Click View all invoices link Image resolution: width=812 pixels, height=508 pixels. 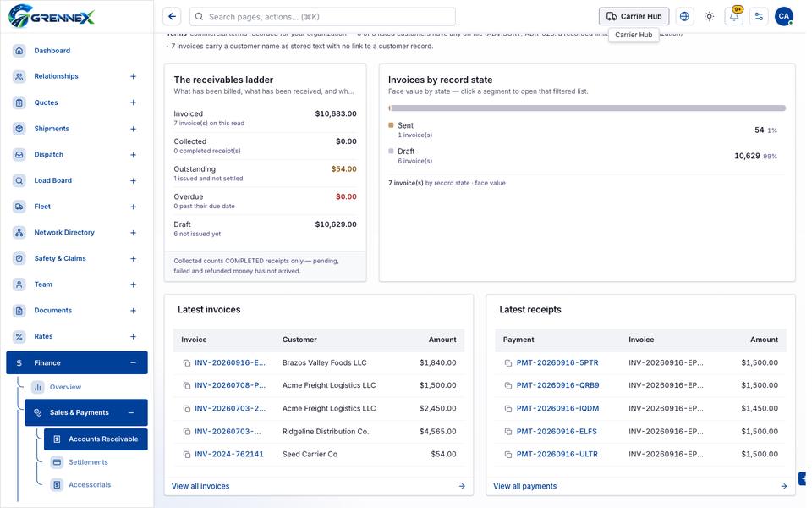[x=200, y=486]
